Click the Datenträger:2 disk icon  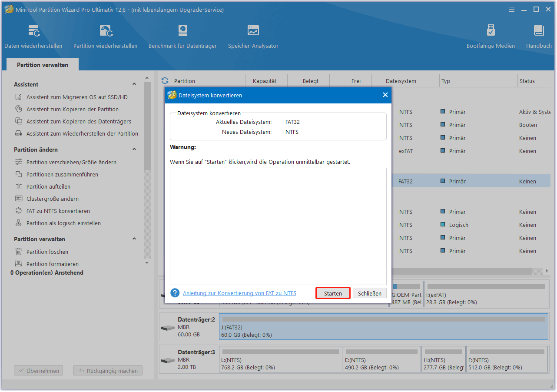(x=167, y=327)
